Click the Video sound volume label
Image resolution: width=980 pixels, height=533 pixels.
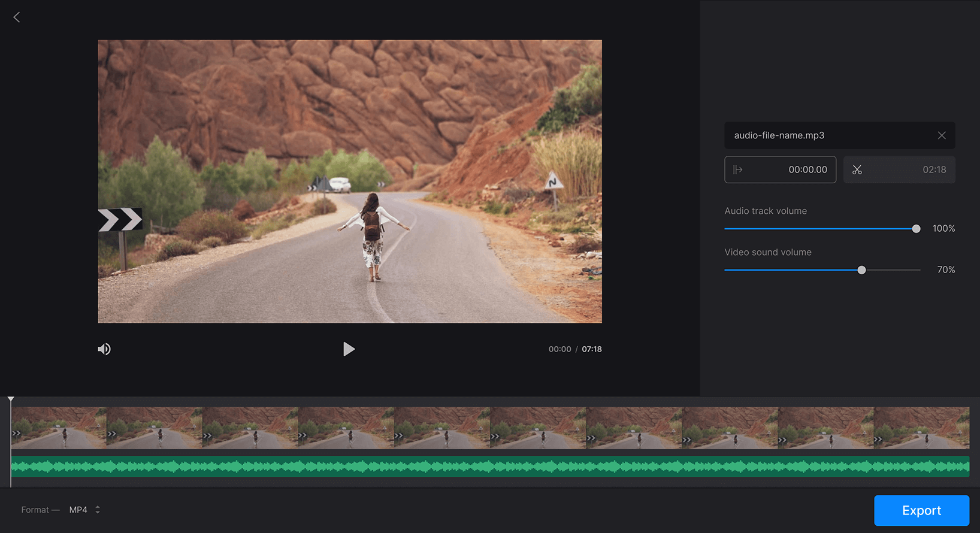click(768, 252)
